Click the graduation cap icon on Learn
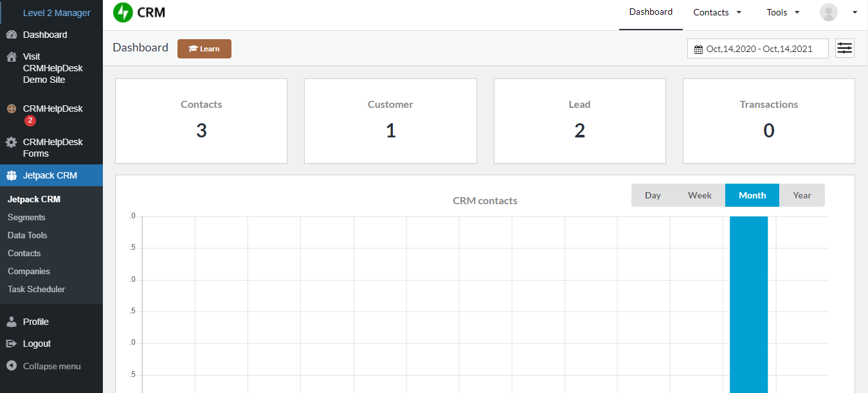 [x=193, y=49]
